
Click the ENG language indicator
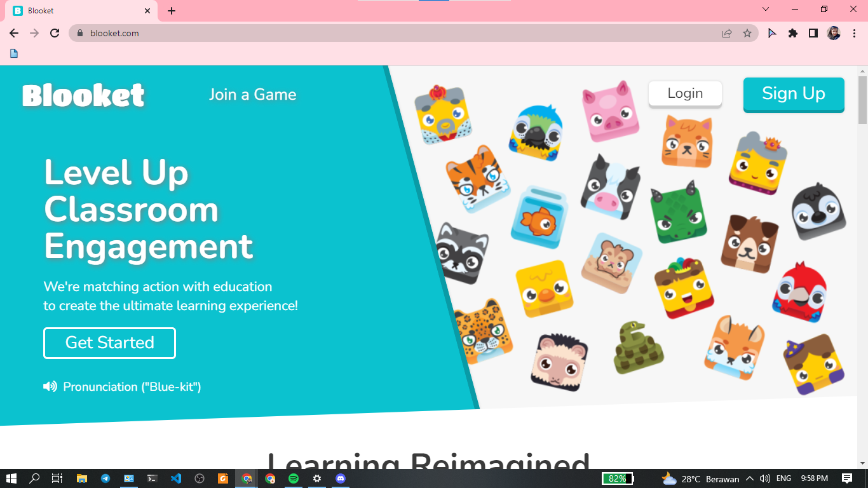(x=784, y=478)
